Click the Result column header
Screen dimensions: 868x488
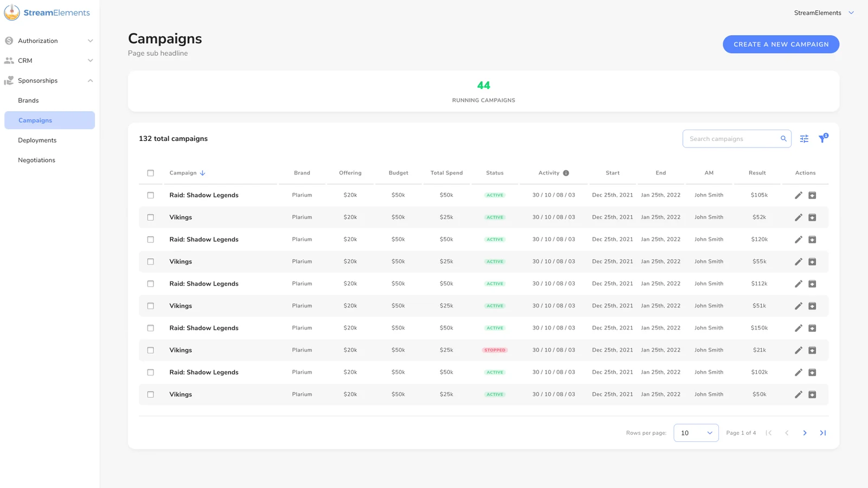757,173
